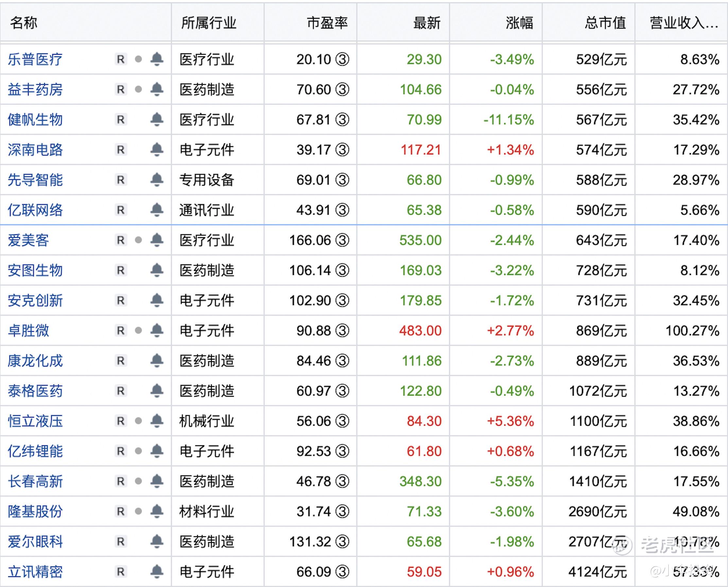Click the alert bell for 泰格医药
This screenshot has height=587, width=728.
coord(157,391)
